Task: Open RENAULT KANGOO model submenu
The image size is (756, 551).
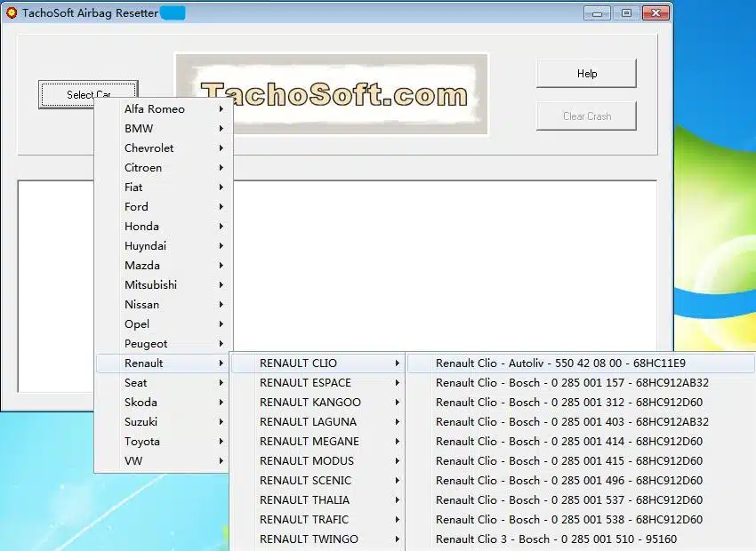Action: (x=310, y=403)
